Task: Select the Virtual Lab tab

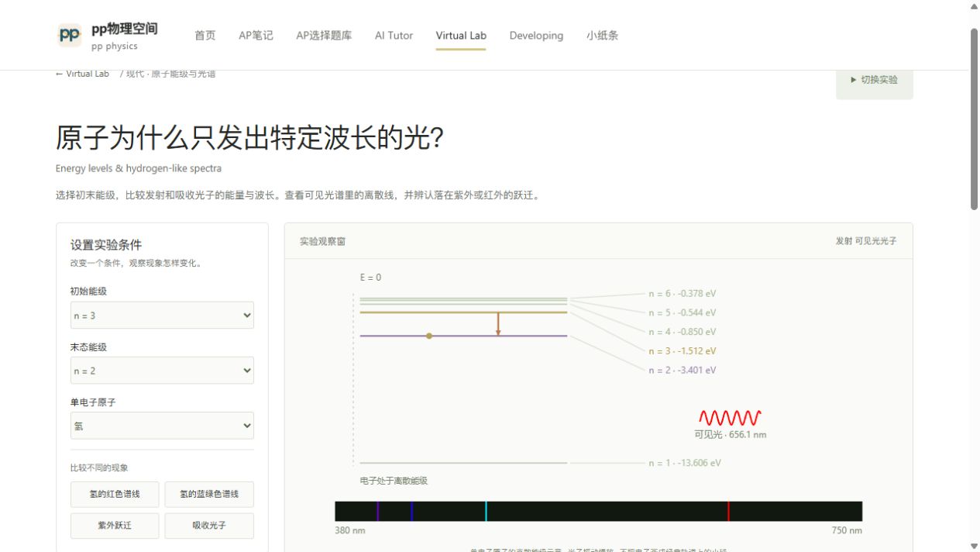Action: point(461,36)
